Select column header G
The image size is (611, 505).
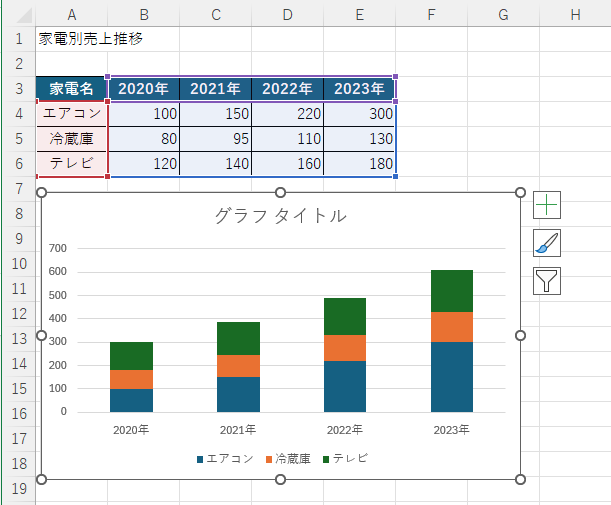[x=503, y=14]
